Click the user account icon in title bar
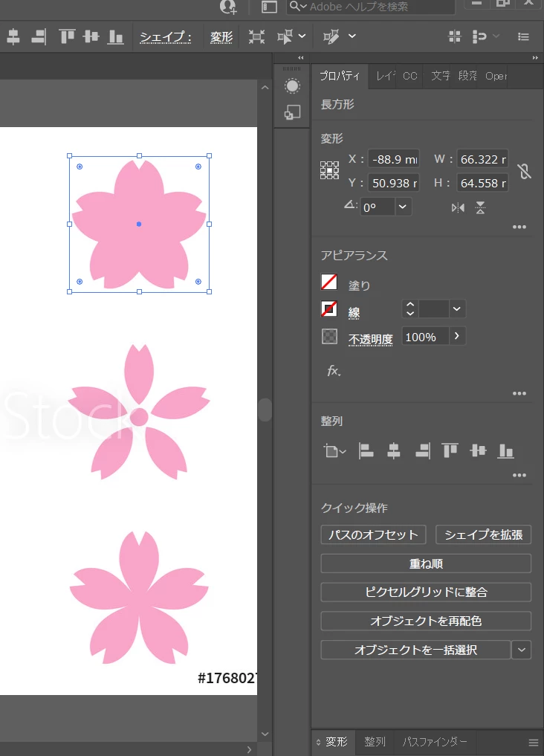The width and height of the screenshot is (544, 756). pos(228,6)
